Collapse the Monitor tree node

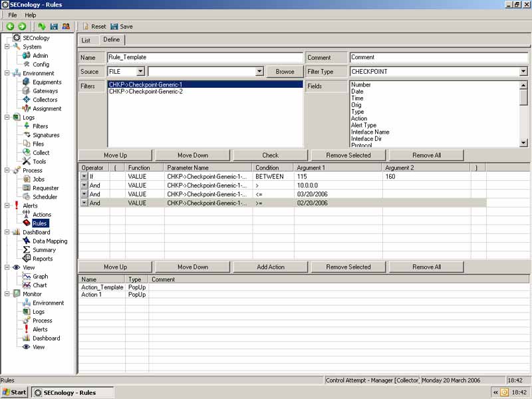coord(7,294)
